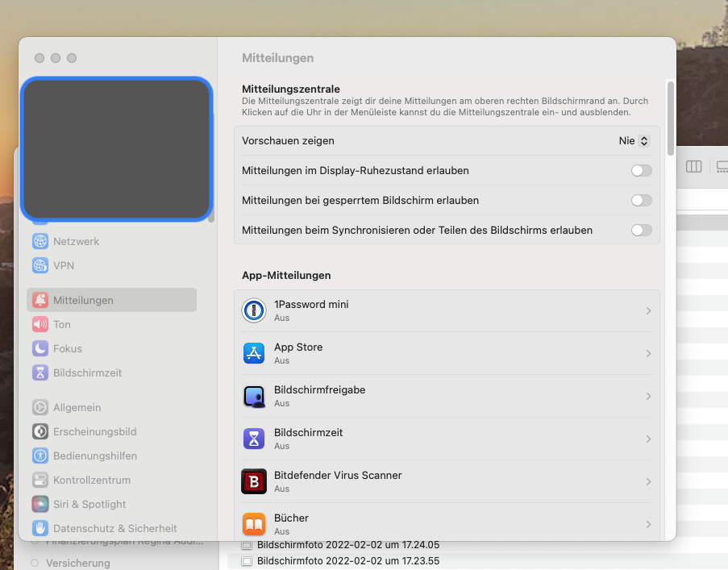This screenshot has width=728, height=570.
Task: Click the App Store icon
Action: [254, 354]
